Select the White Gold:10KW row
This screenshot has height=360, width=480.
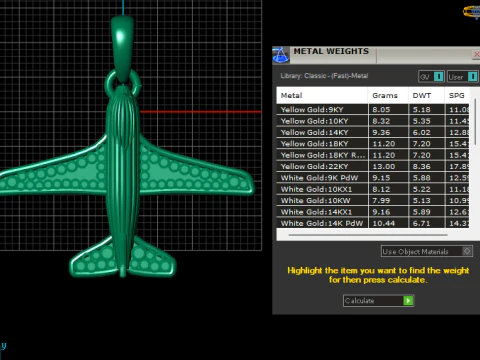pyautogui.click(x=373, y=200)
